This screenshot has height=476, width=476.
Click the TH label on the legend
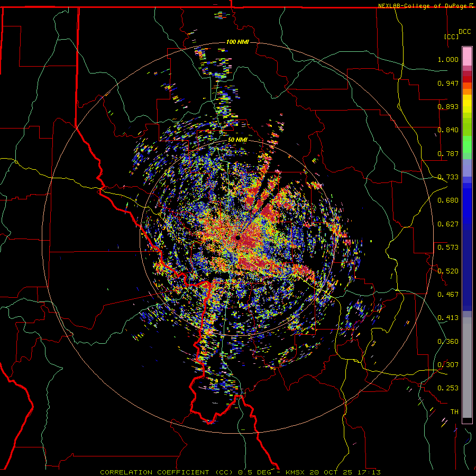pos(454,411)
